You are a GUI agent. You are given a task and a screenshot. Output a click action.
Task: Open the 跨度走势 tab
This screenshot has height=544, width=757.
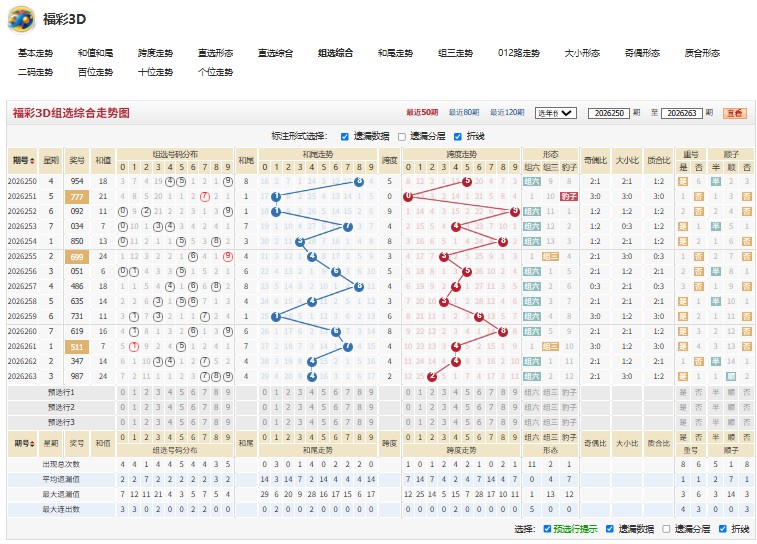[x=155, y=53]
